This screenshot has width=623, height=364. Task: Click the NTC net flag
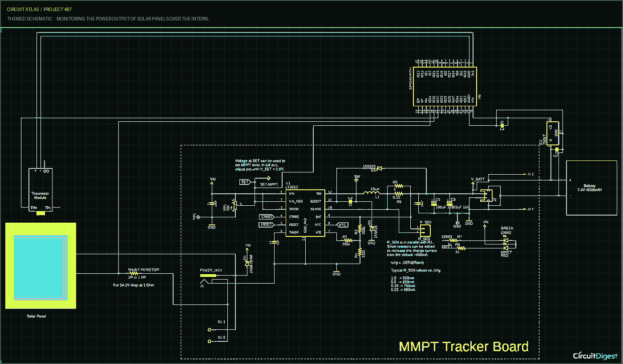(x=342, y=224)
